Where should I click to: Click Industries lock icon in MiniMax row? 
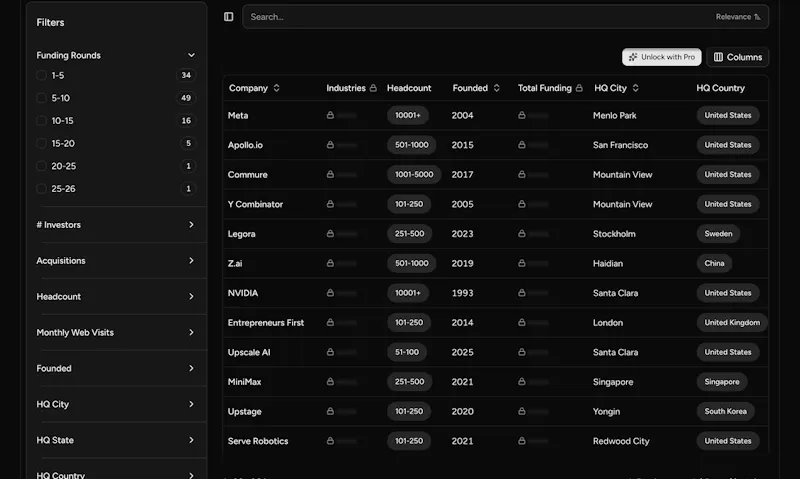click(330, 382)
